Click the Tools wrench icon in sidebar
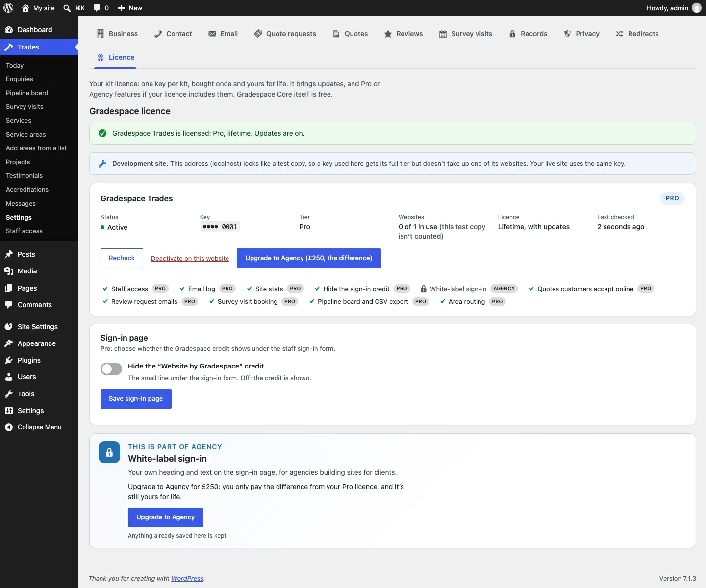 coord(9,394)
